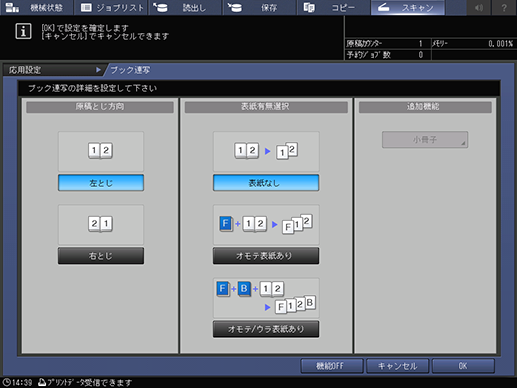This screenshot has width=517, height=388.
Task: Click the キャンセル button
Action: coord(397,366)
